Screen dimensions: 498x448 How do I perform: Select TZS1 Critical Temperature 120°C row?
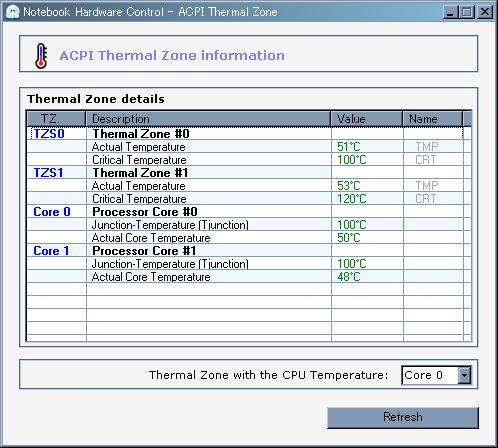(245, 199)
